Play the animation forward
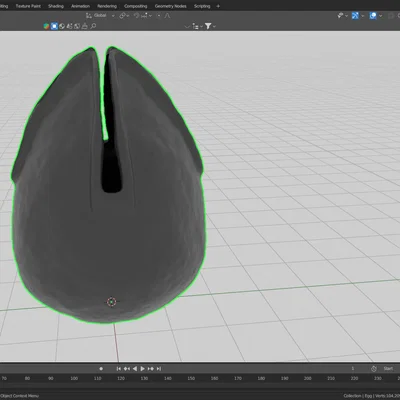400x400 pixels. point(143,369)
